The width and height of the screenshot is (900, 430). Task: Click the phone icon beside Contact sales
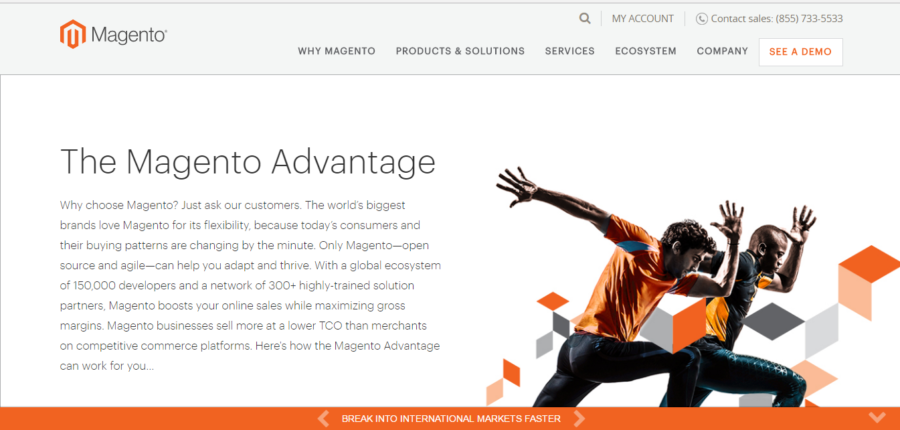[701, 19]
